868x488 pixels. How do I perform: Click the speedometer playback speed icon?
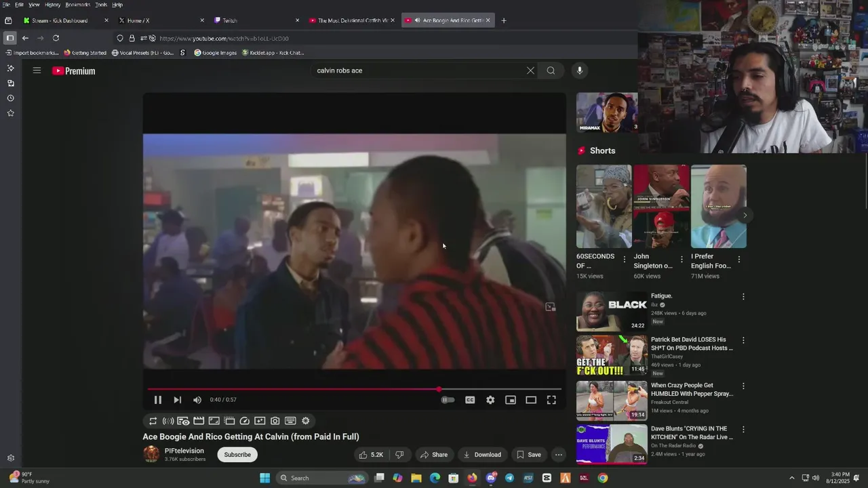[245, 421]
